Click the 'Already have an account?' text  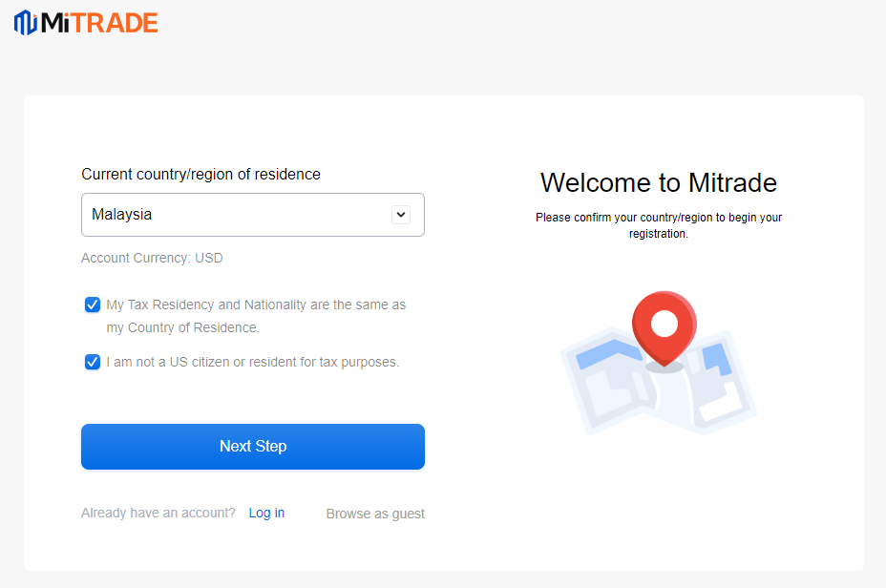[158, 513]
